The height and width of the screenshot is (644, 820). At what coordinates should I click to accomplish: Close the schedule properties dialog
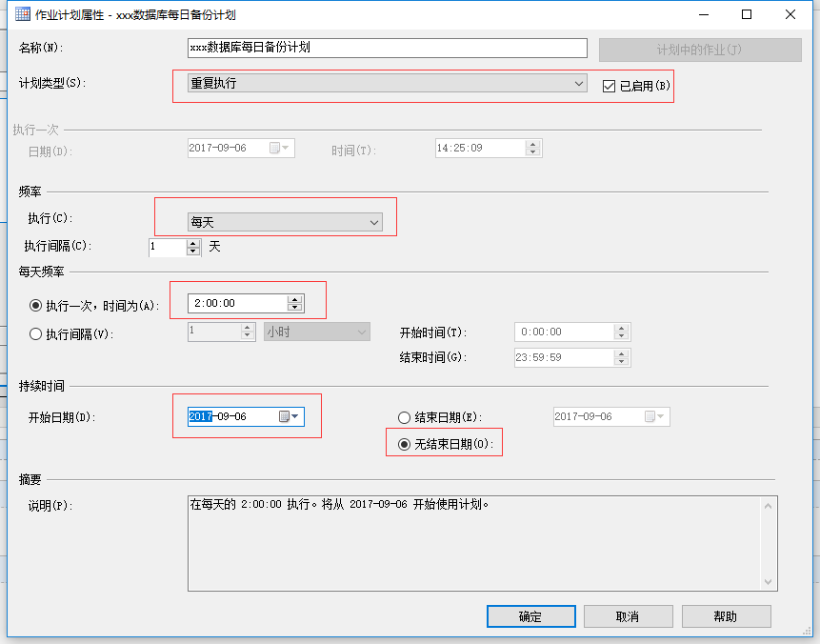pyautogui.click(x=790, y=14)
